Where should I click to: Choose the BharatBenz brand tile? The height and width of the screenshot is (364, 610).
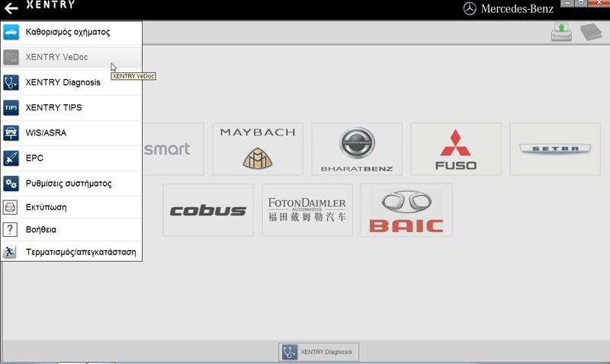coord(357,149)
